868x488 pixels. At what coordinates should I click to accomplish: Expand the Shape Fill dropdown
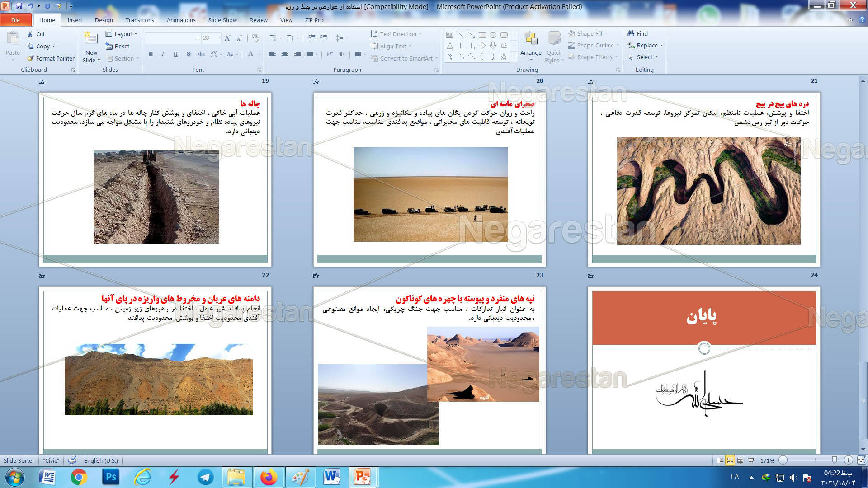point(605,33)
